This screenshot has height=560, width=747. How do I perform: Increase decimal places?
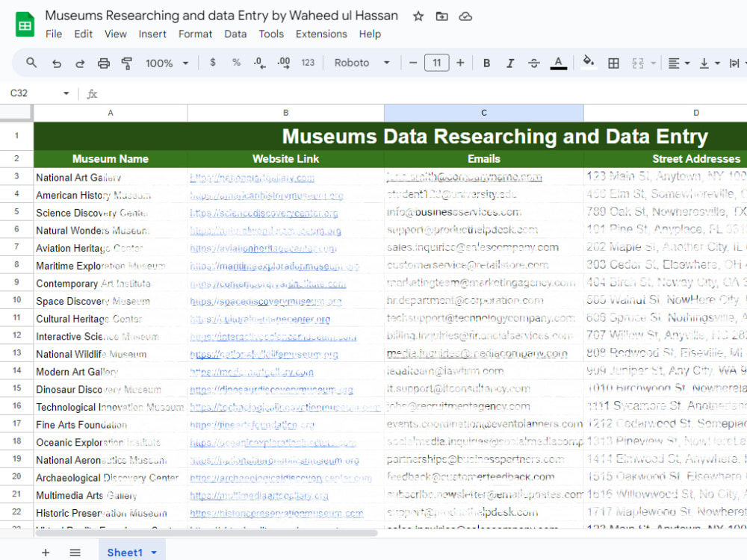[284, 63]
